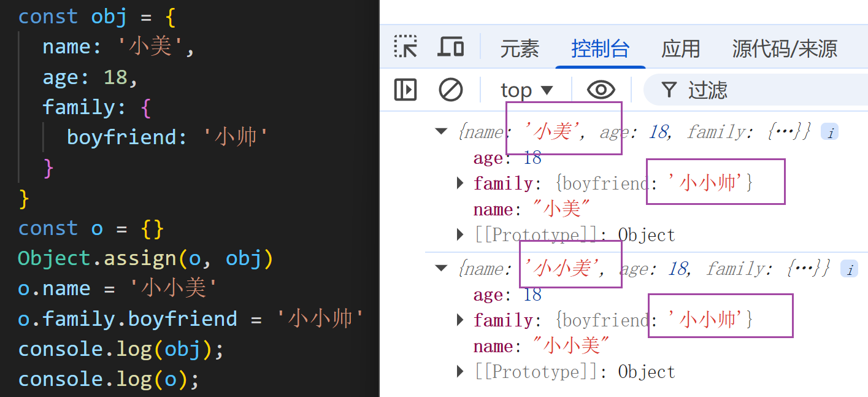Viewport: 868px width, 397px height.
Task: Click the name: "小小美" property row
Action: (x=542, y=347)
